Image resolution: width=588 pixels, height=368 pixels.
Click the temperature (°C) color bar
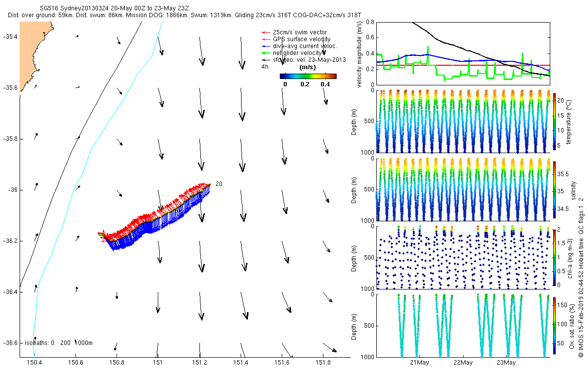click(554, 121)
